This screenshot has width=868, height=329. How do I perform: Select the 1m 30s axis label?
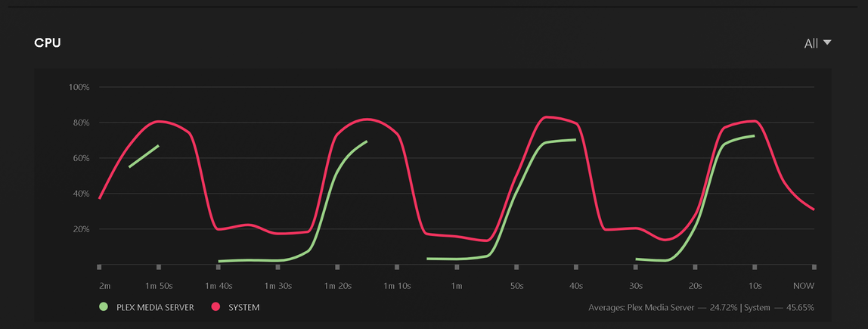tap(278, 287)
